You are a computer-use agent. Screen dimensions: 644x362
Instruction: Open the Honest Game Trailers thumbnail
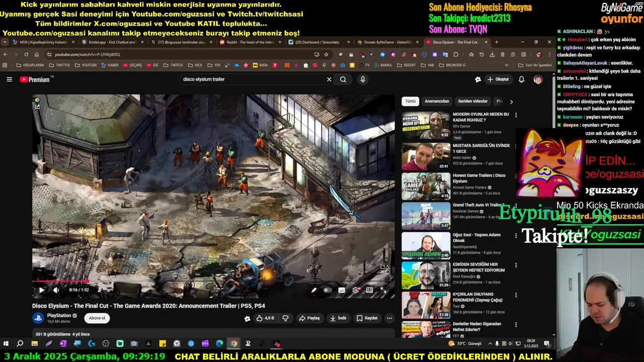click(426, 187)
